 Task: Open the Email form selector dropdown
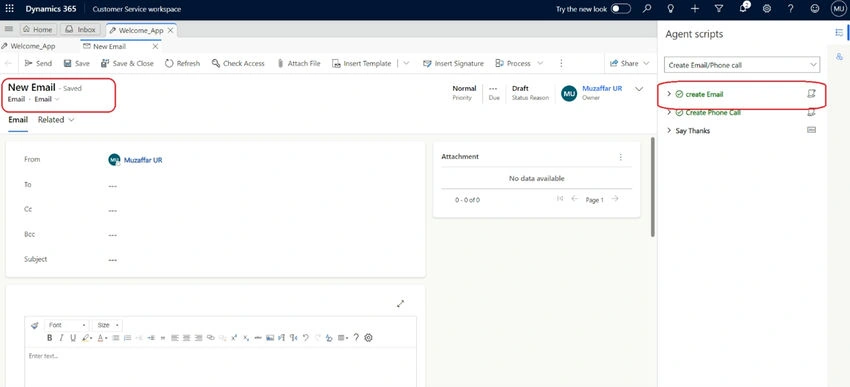(47, 99)
